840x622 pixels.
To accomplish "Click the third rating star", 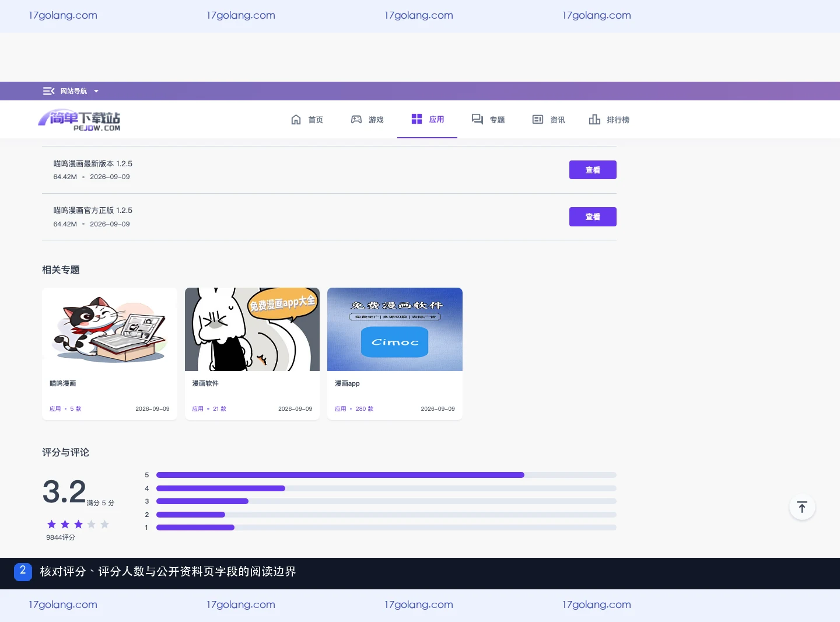I will point(78,524).
